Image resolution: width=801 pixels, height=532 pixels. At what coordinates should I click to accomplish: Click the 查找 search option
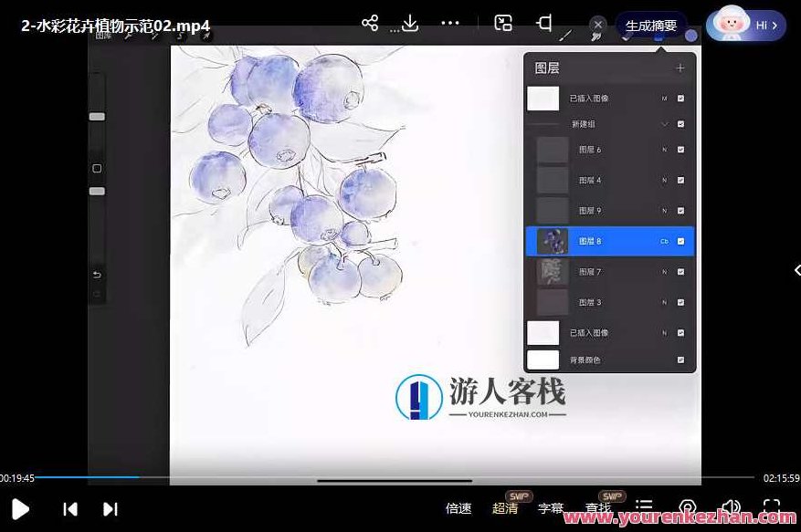coord(598,509)
